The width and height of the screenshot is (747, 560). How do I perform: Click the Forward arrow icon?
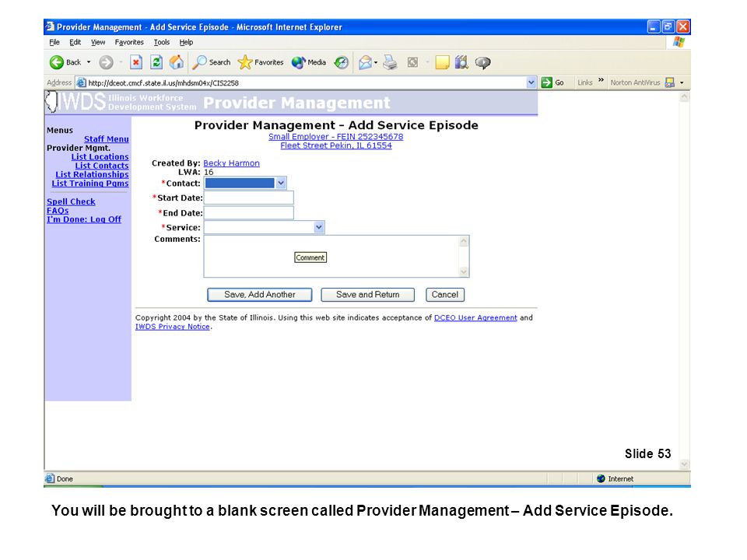107,62
